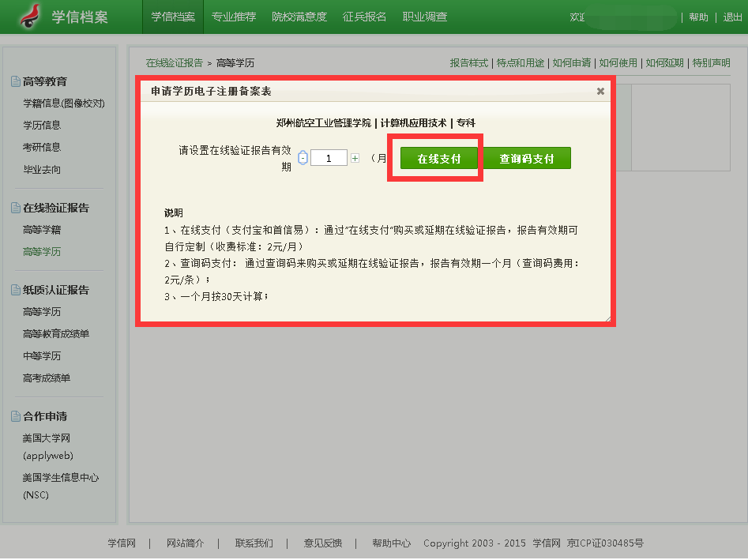This screenshot has height=560, width=748.
Task: Open 考研信息 from the sidebar
Action: [42, 147]
